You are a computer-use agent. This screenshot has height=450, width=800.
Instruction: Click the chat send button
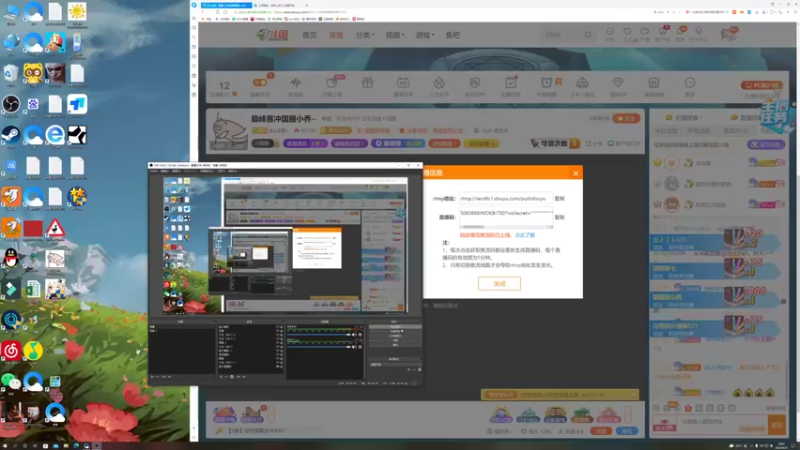(x=777, y=424)
